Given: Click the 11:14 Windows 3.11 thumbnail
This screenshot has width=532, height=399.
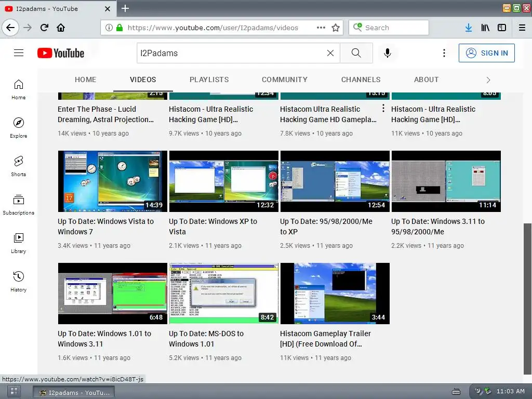Looking at the screenshot, I should (446, 181).
